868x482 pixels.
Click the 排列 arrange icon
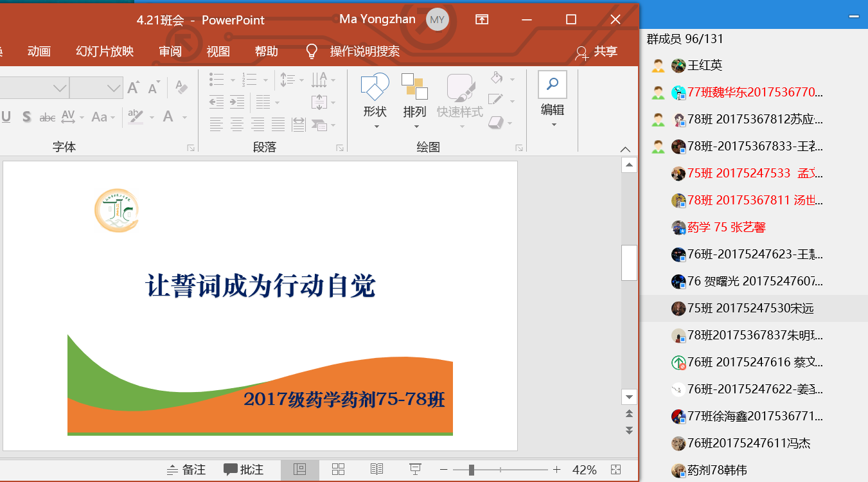pos(414,87)
